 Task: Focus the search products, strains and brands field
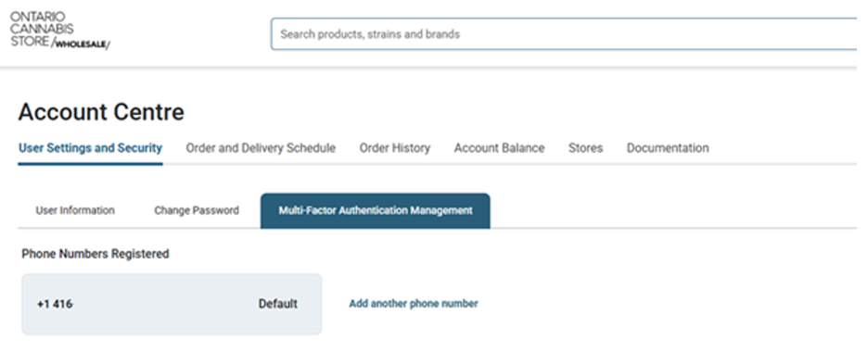564,34
